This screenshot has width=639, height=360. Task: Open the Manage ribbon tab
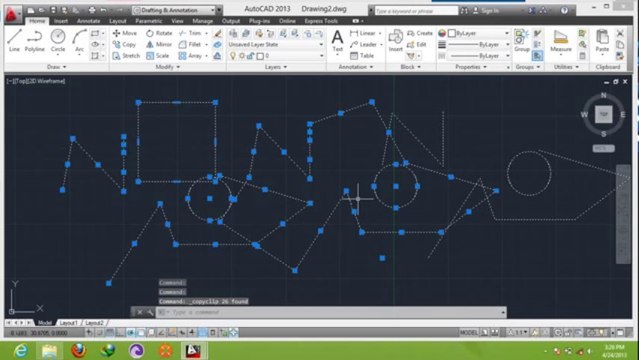[203, 21]
